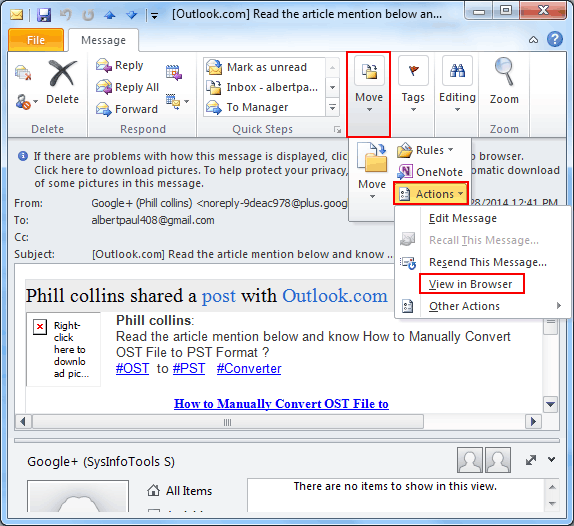Click second contact photo in People Pane
The image size is (574, 526).
pyautogui.click(x=498, y=460)
